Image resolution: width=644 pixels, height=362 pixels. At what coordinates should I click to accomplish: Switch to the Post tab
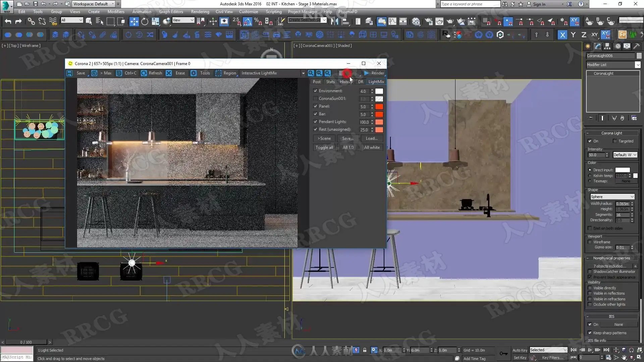pos(317,82)
